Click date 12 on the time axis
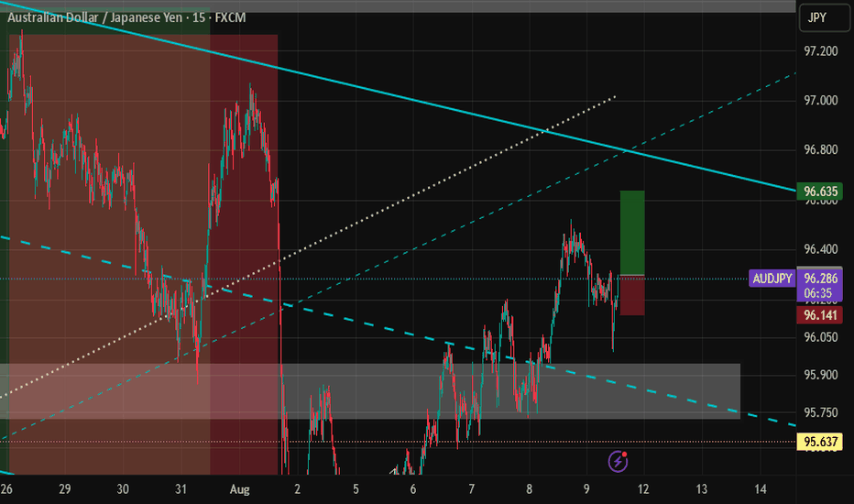This screenshot has width=854, height=504. coord(643,488)
